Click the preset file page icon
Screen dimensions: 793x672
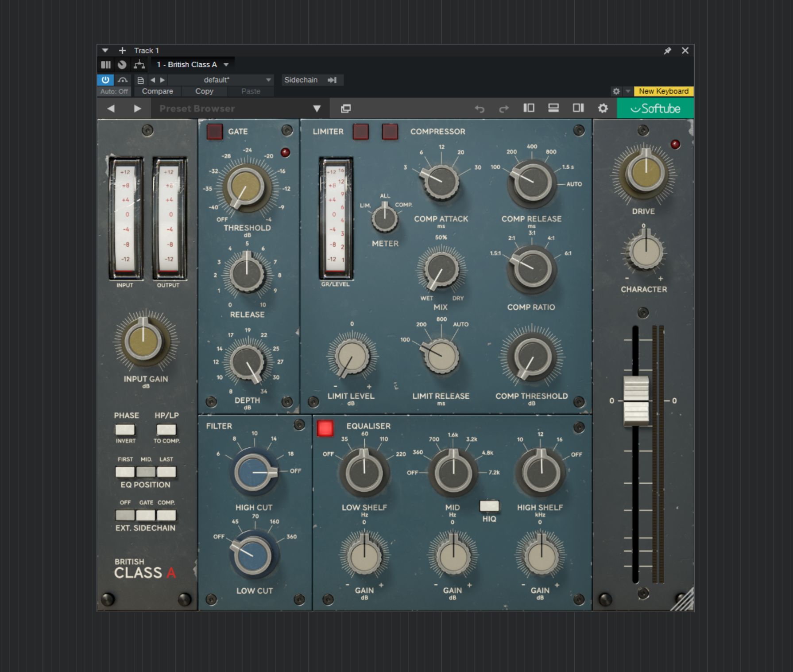point(140,80)
